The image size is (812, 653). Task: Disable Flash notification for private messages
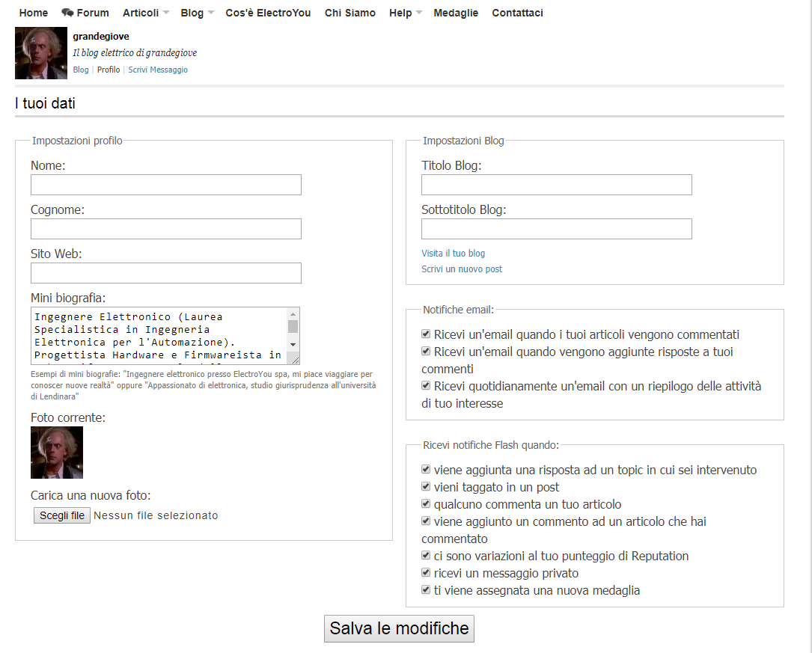(427, 572)
